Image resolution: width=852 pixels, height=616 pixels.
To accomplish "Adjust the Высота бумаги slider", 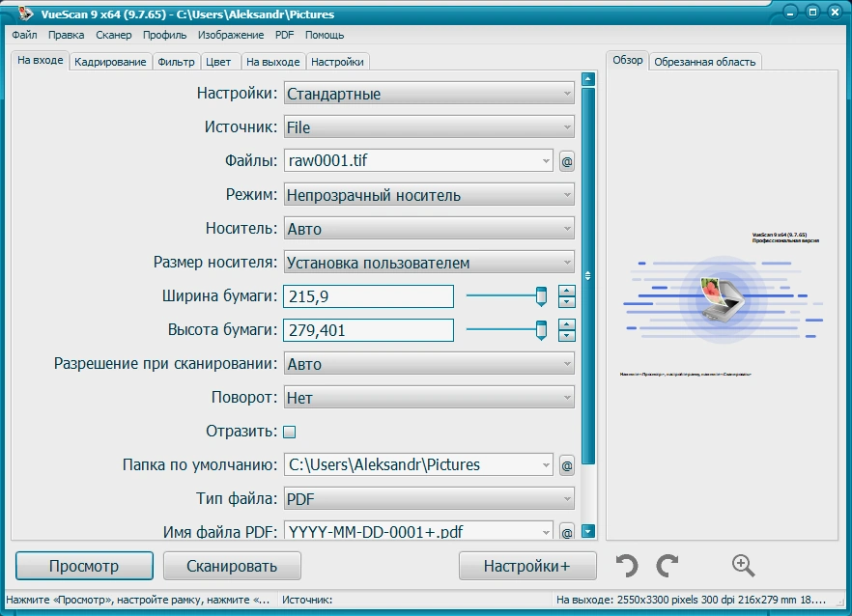I will (541, 330).
